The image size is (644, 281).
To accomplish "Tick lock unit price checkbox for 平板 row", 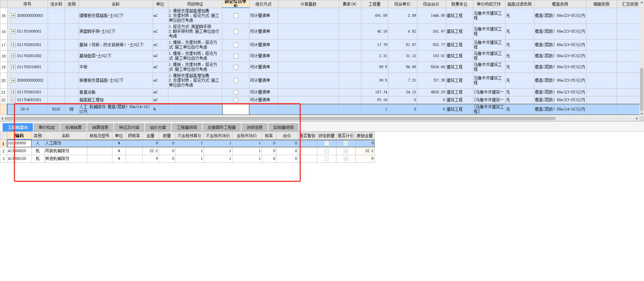I will (236, 67).
